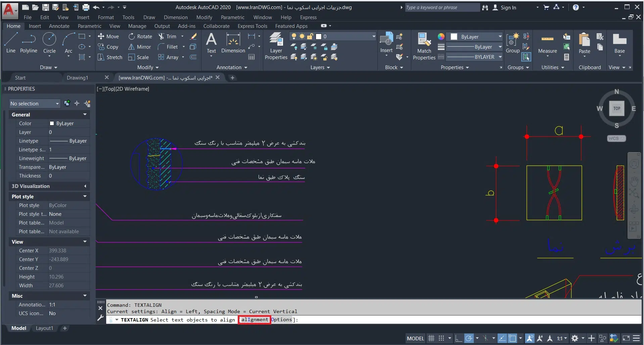
Task: Toggle the drawing grid display
Action: 431,338
